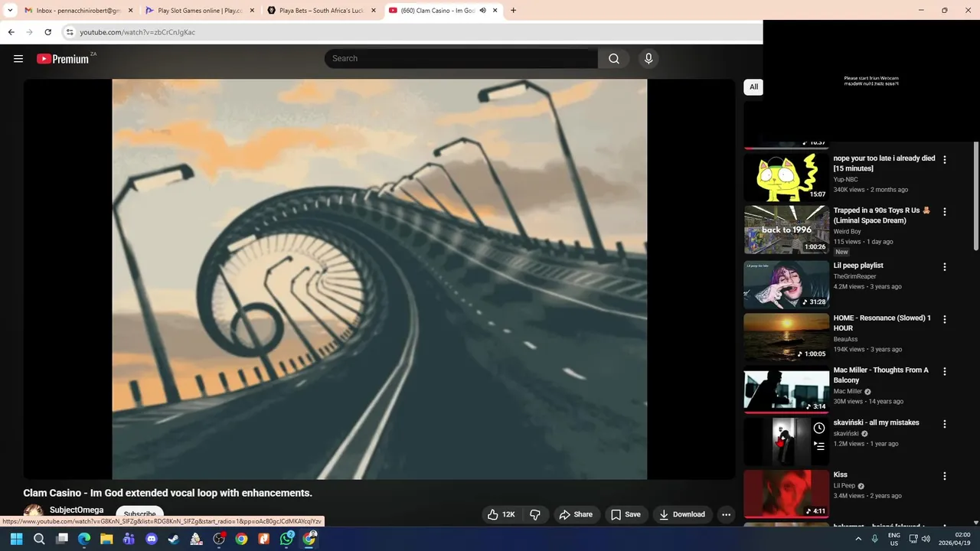The image size is (980, 551).
Task: Open 'Trapped in a 90s Toys R Us' title
Action: tap(882, 215)
